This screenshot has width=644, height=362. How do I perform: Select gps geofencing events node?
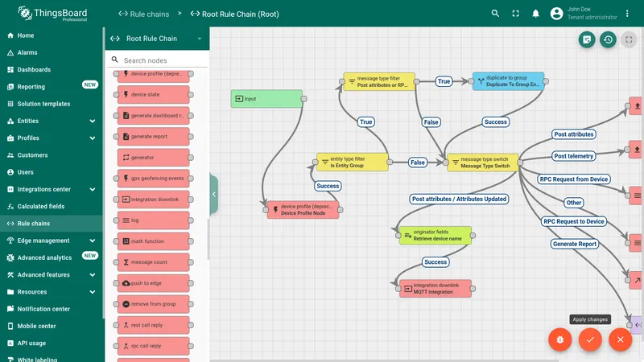click(153, 178)
